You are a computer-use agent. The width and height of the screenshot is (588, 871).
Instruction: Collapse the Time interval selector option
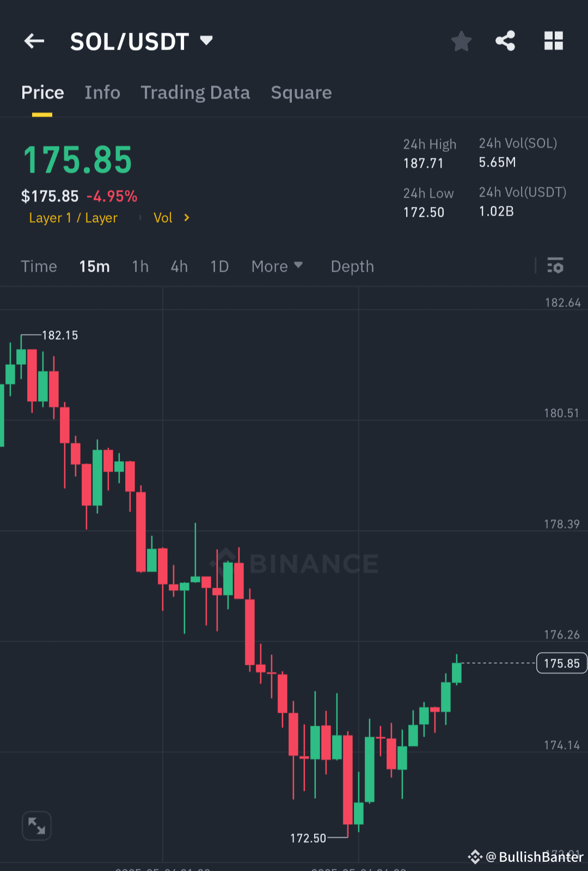39,266
